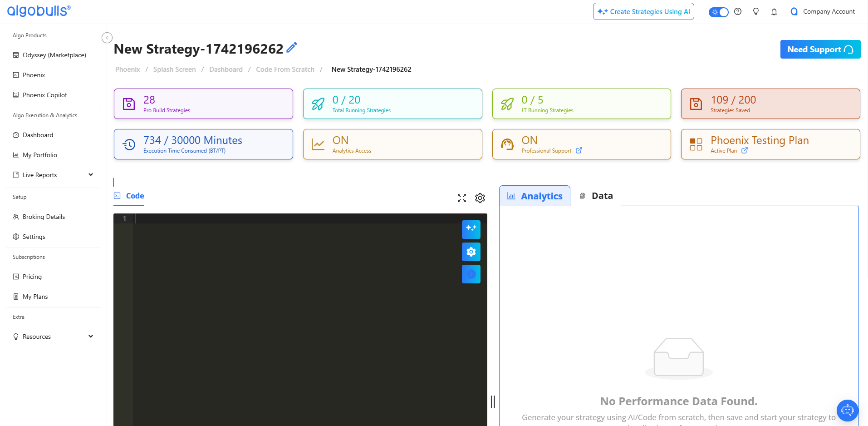Viewport: 868px width, 426px height.
Task: Expand the Resources menu
Action: 54,337
